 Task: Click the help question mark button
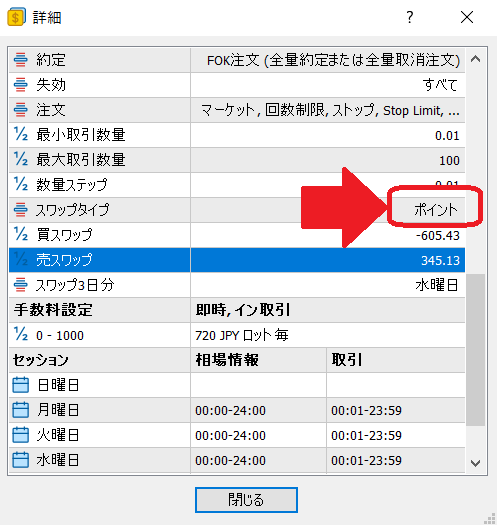click(x=410, y=17)
